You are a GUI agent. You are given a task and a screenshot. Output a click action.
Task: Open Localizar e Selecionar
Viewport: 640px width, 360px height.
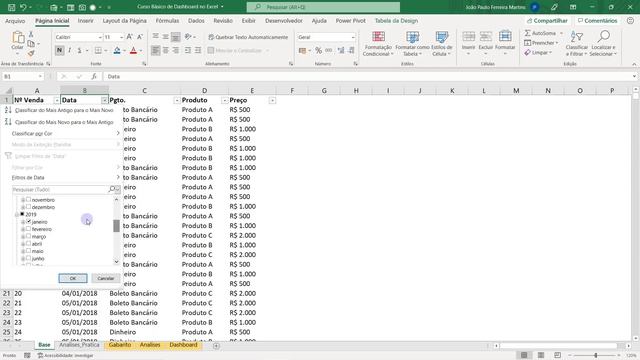tap(604, 43)
